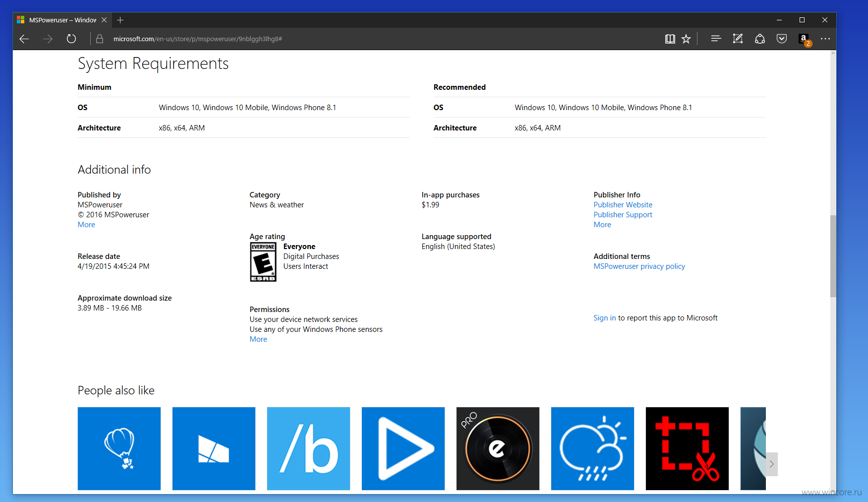868x502 pixels.
Task: Click the ESRB Everyone rating badge
Action: (263, 262)
